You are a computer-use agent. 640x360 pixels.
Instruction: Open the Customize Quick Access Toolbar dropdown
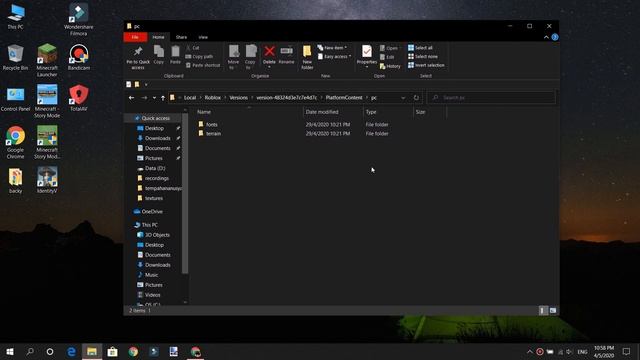pyautogui.click(x=146, y=84)
